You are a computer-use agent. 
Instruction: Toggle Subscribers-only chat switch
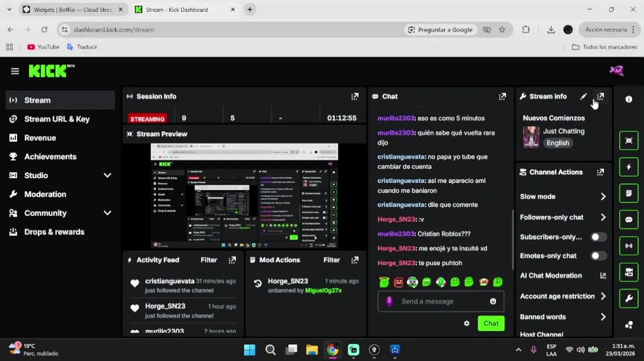pos(598,237)
